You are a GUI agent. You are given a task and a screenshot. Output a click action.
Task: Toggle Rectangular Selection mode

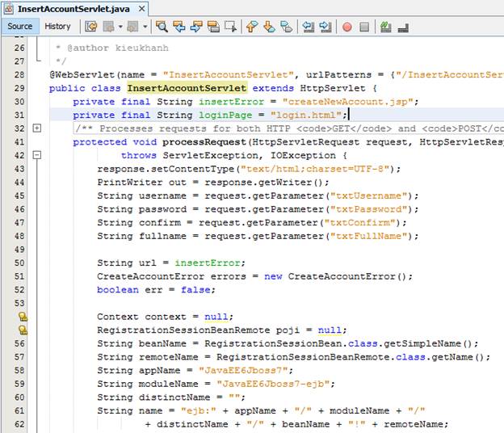pos(230,27)
